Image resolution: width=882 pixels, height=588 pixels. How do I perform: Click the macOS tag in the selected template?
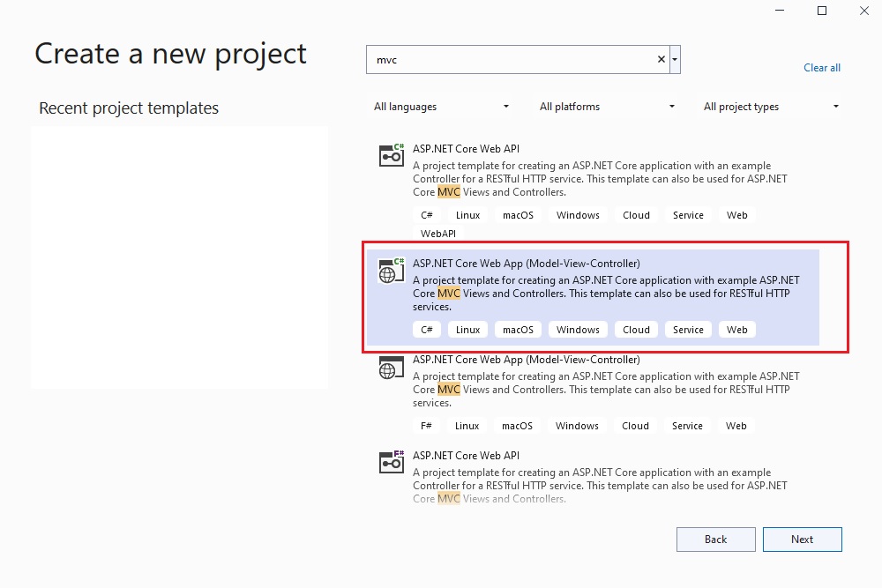pyautogui.click(x=518, y=330)
